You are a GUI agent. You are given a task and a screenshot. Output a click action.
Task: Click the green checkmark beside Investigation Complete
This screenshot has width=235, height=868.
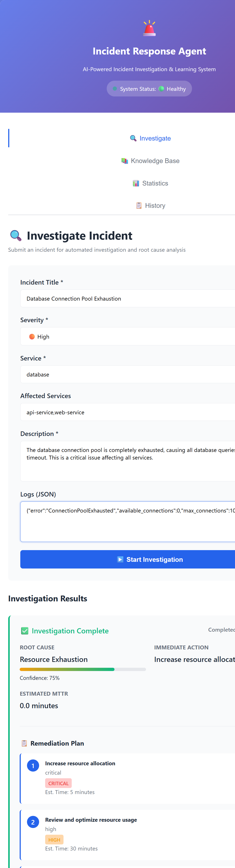click(x=25, y=630)
